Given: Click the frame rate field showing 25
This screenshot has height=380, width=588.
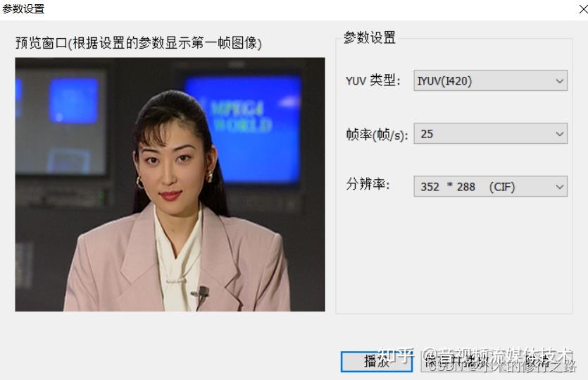Looking at the screenshot, I should [491, 134].
